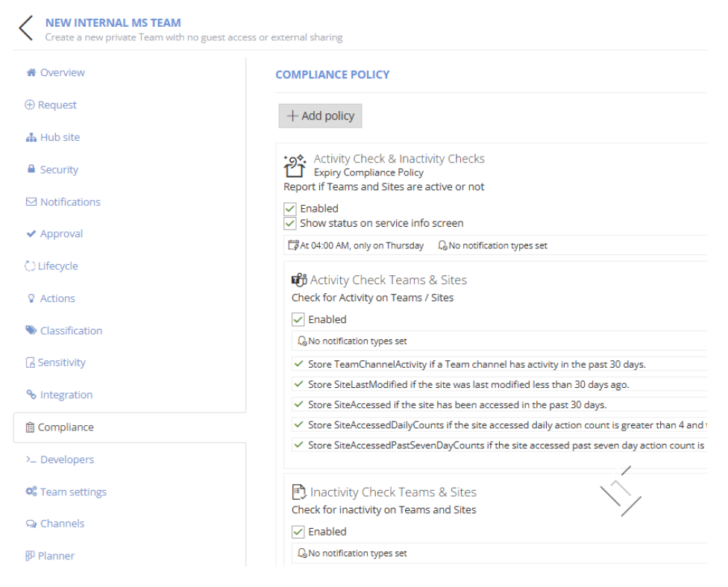
Task: Click checkmark for Store TeamChannelActivity rule
Action: (298, 364)
